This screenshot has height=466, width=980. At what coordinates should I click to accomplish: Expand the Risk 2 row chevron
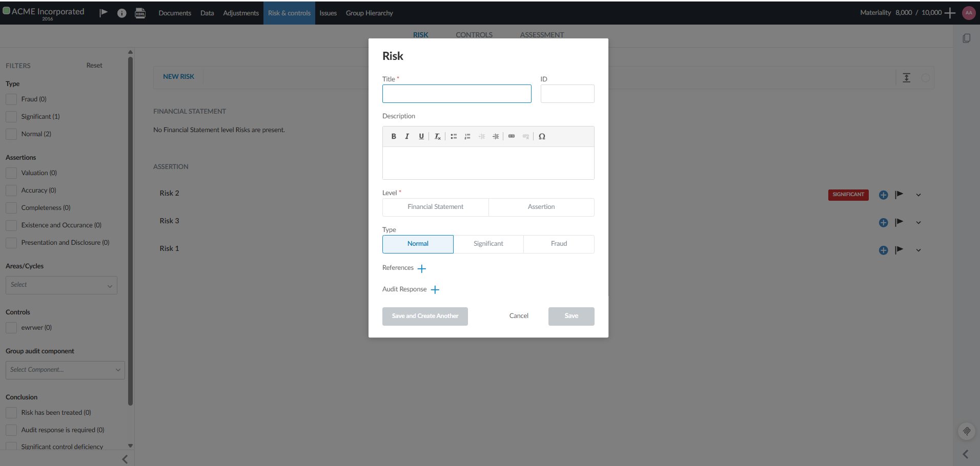tap(918, 195)
